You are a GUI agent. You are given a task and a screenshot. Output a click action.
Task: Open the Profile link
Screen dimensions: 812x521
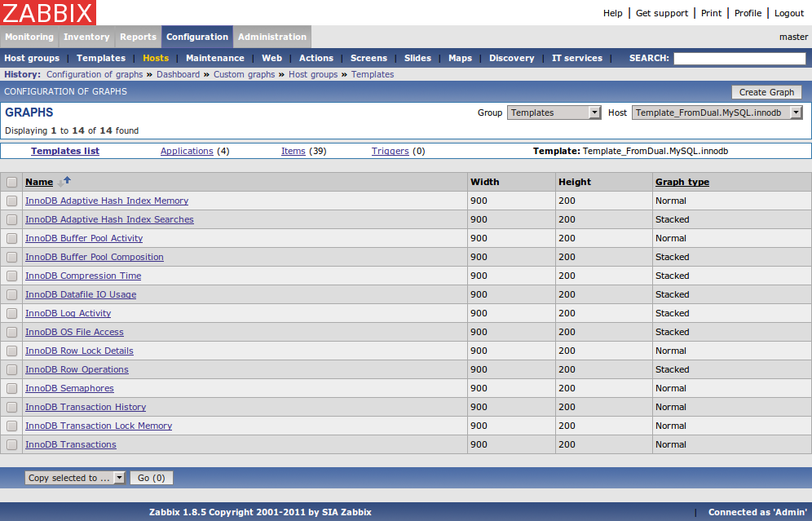click(748, 13)
